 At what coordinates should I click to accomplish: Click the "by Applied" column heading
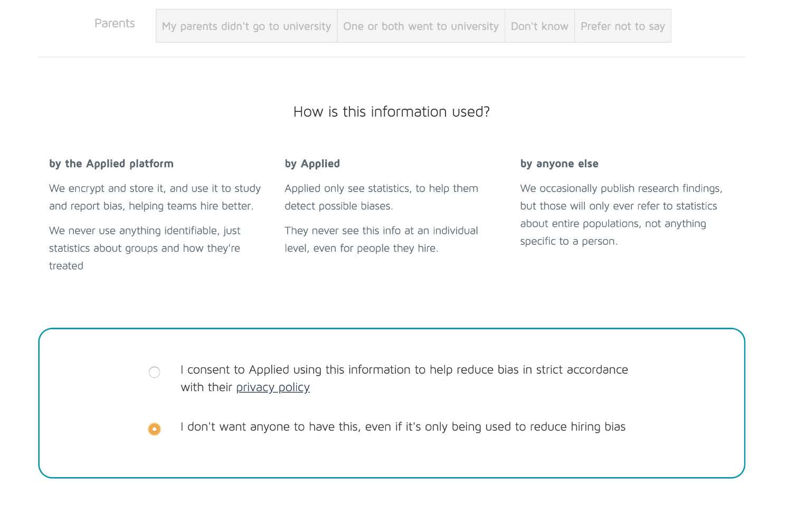pos(312,164)
